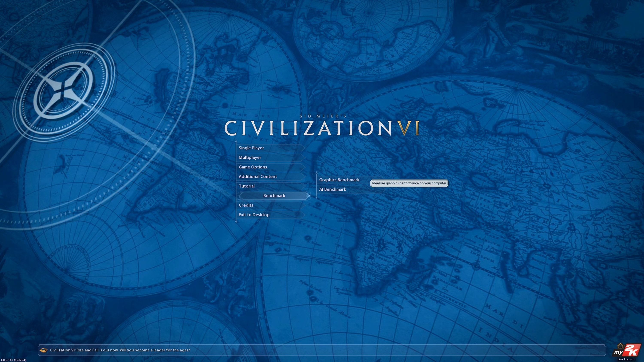Run the Graphics Benchmark

[339, 180]
